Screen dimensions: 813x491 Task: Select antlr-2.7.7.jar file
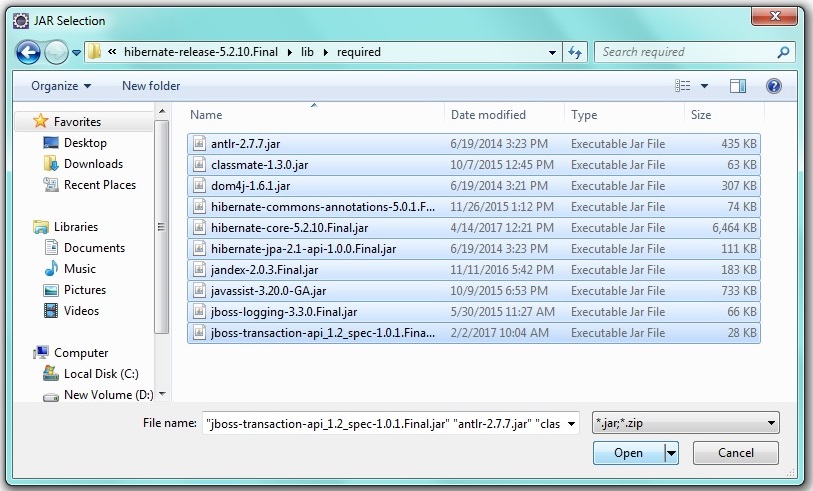(x=474, y=144)
